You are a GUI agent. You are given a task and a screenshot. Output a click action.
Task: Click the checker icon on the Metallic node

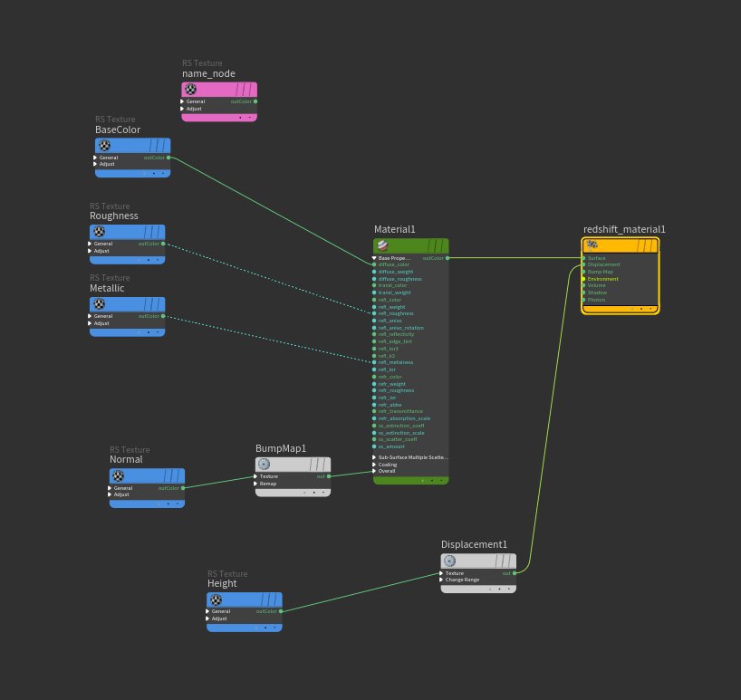(100, 303)
